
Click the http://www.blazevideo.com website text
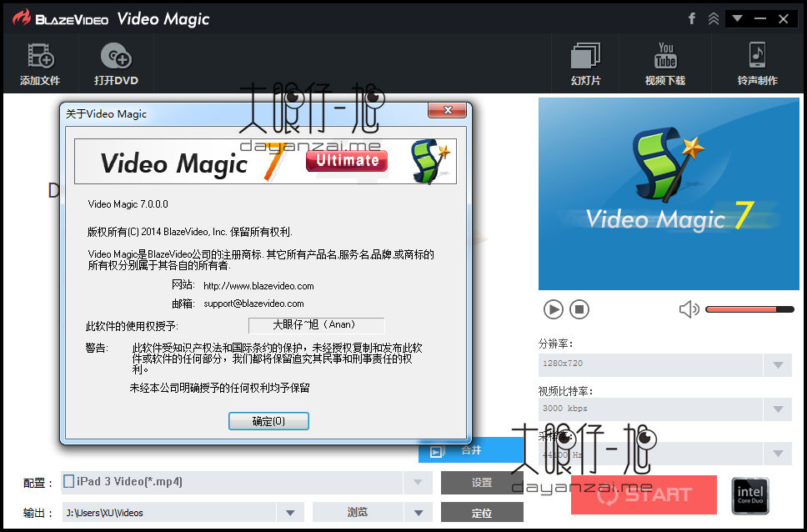pos(258,286)
